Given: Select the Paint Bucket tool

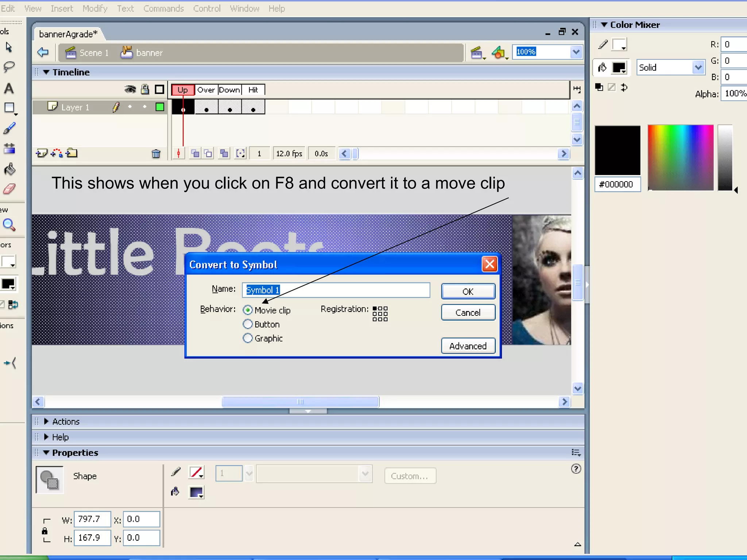Looking at the screenshot, I should pyautogui.click(x=9, y=169).
